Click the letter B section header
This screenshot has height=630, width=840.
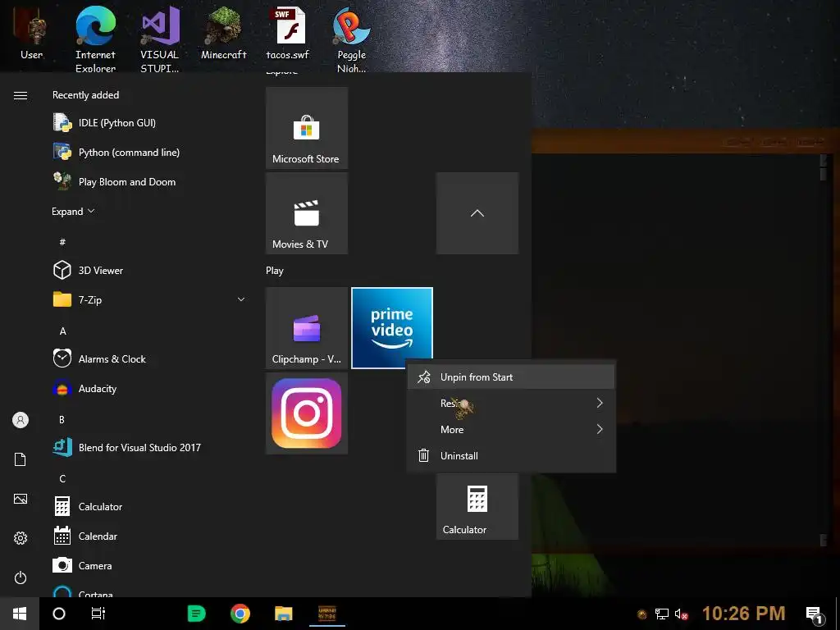click(x=62, y=419)
